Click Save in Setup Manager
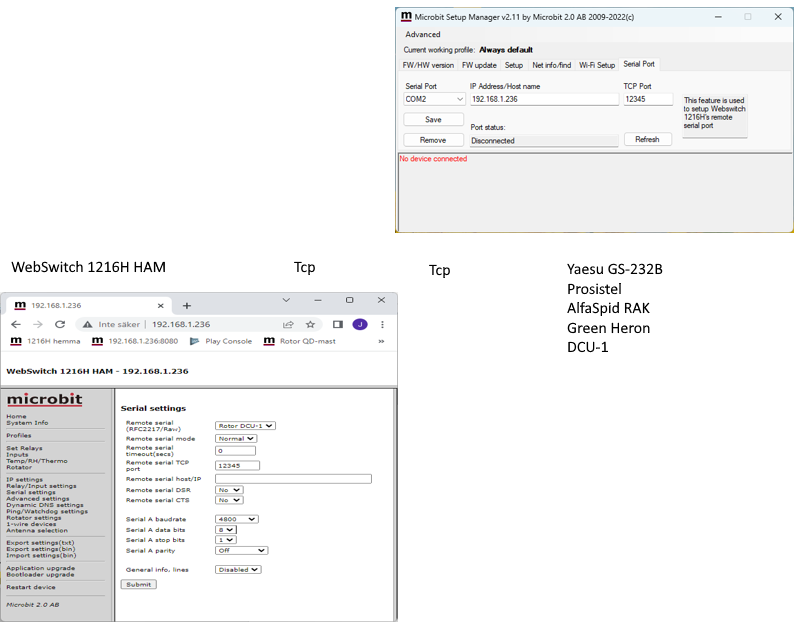This screenshot has height=622, width=800. 433,119
